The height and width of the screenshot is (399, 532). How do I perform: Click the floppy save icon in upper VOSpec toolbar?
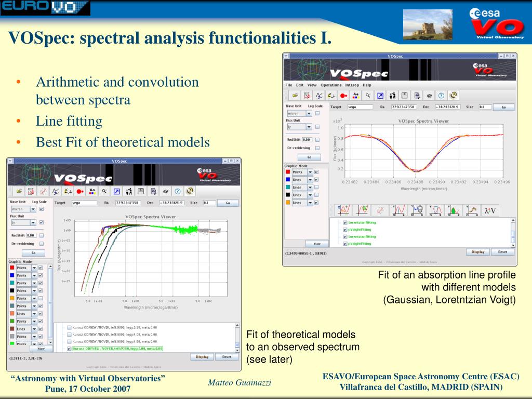(404, 96)
